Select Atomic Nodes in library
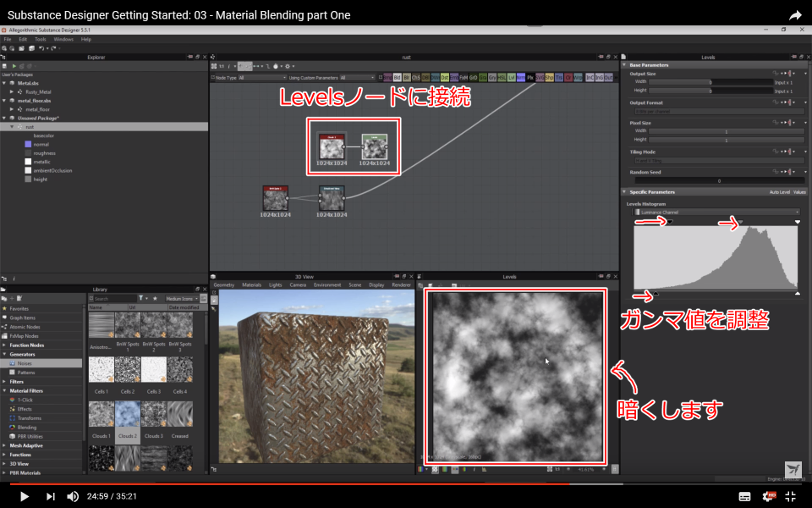This screenshot has height=508, width=812. pyautogui.click(x=25, y=327)
